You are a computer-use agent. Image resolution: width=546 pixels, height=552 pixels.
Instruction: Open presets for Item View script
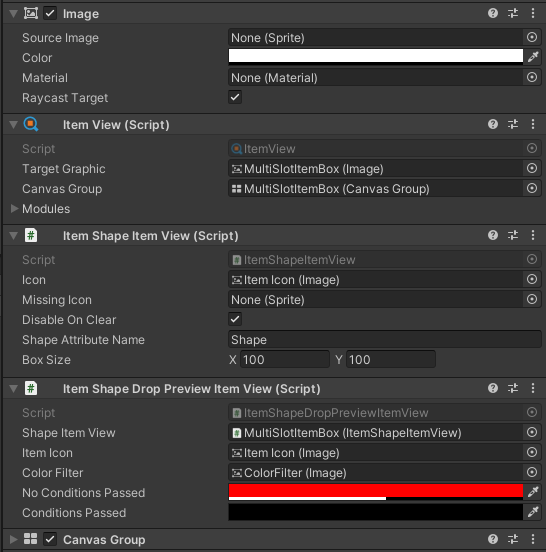pos(513,124)
